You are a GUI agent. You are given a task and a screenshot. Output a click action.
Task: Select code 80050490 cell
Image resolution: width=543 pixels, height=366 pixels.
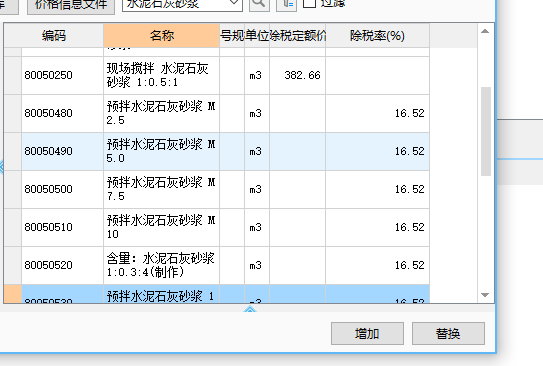(62, 151)
